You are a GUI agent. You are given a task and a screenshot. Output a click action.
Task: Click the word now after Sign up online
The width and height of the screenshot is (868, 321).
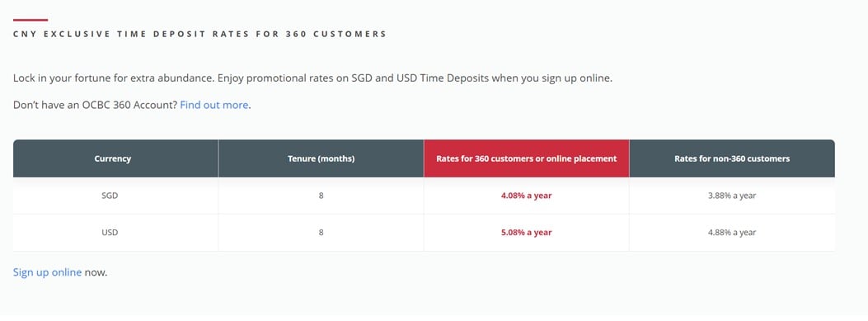pyautogui.click(x=96, y=272)
